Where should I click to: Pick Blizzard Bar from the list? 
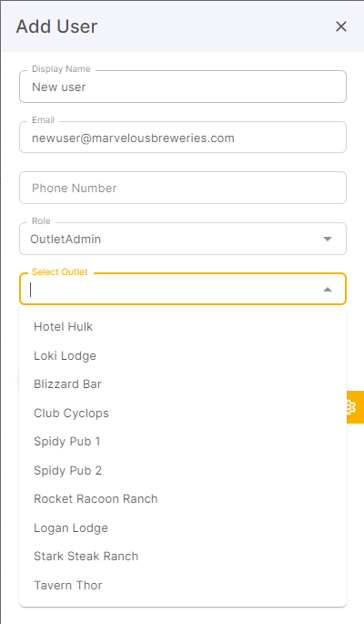[183, 384]
